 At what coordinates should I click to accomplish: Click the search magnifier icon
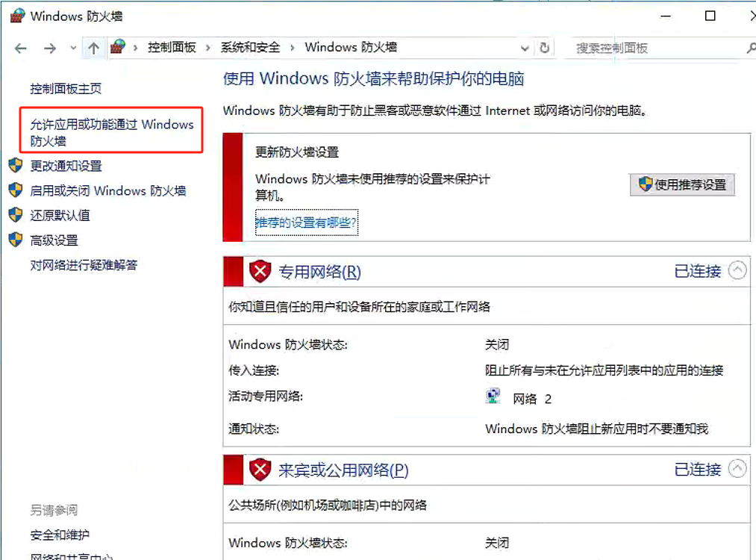(751, 48)
